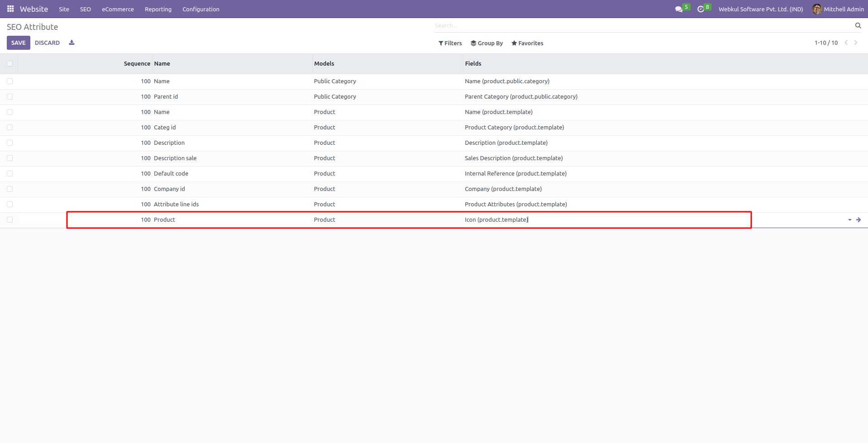Check the Attribute line ids row checkbox
The width and height of the screenshot is (868, 443).
10,205
